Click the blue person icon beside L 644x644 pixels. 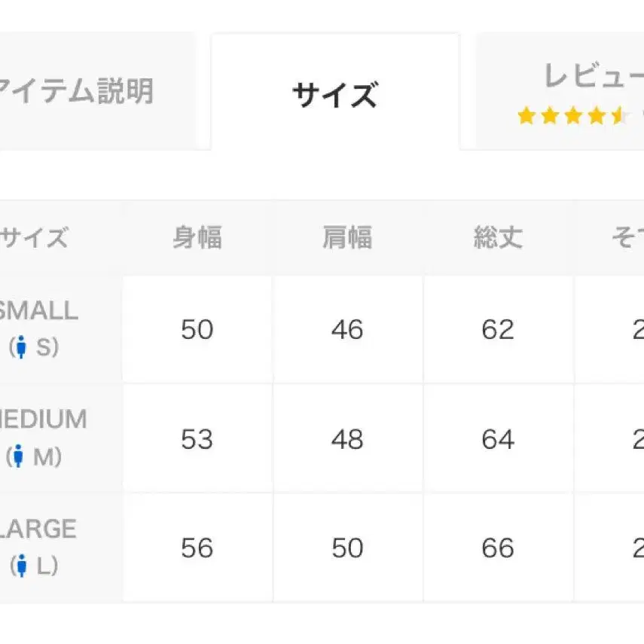[22, 566]
